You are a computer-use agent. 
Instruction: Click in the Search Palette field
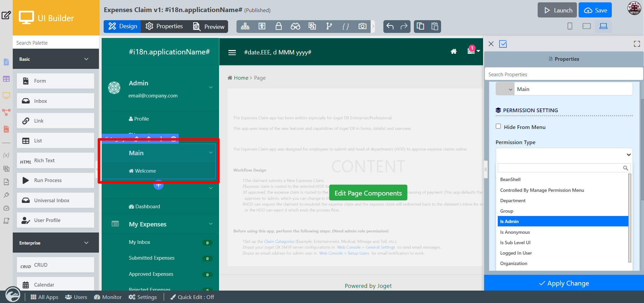pyautogui.click(x=56, y=43)
